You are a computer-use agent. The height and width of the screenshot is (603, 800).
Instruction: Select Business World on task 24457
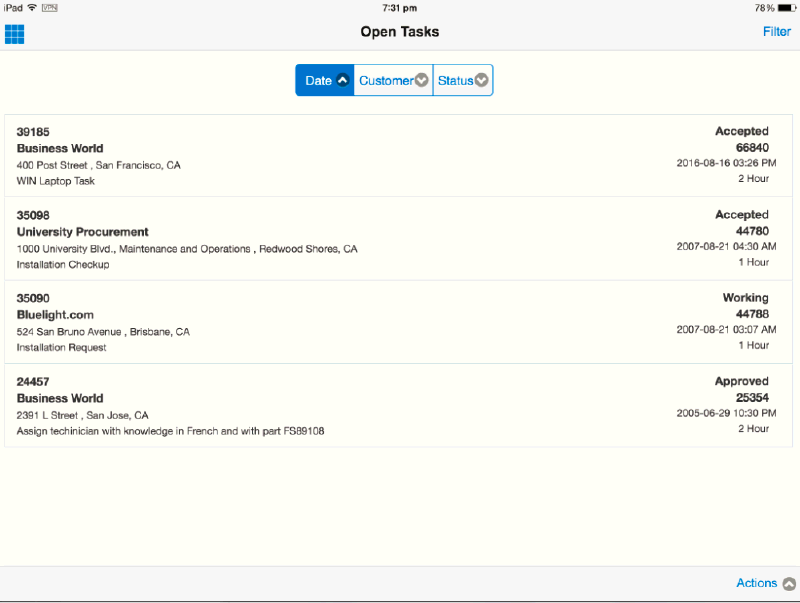click(x=60, y=398)
